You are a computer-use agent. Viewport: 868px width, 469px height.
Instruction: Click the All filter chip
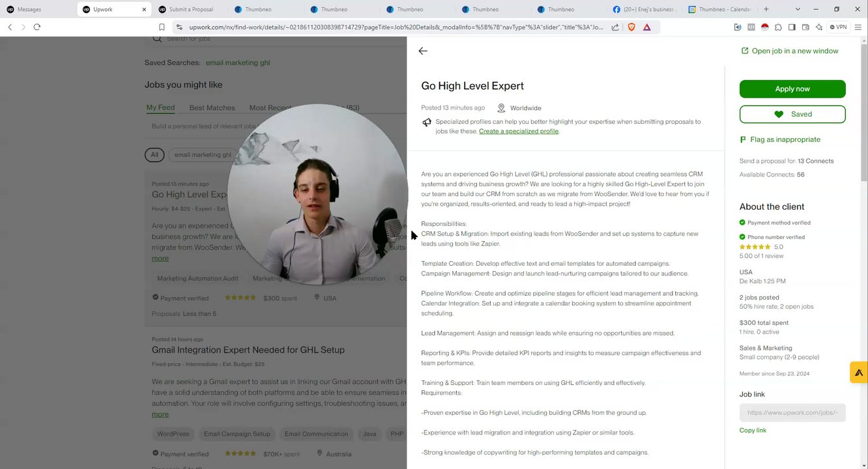tap(154, 154)
